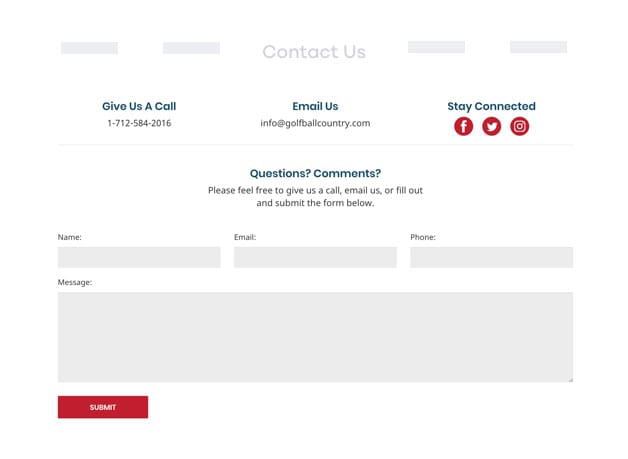Click the Questions? Comments? heading
Viewport: 628px width, 459px height.
(x=315, y=173)
